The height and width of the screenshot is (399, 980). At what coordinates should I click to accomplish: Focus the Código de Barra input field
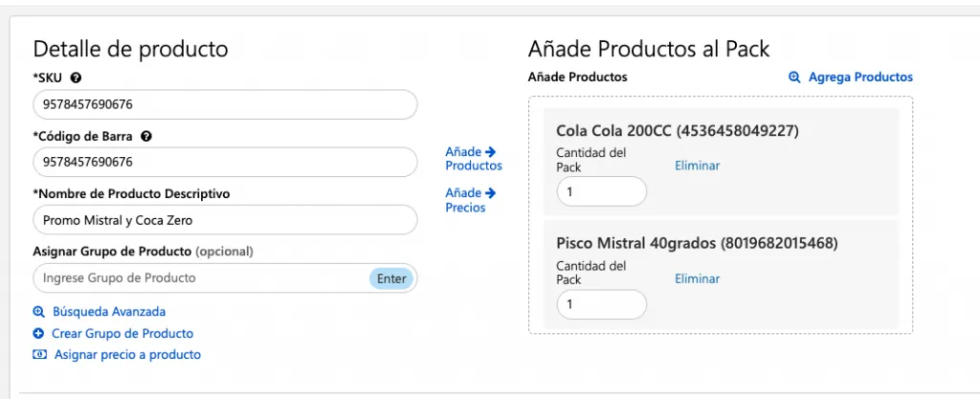[225, 163]
